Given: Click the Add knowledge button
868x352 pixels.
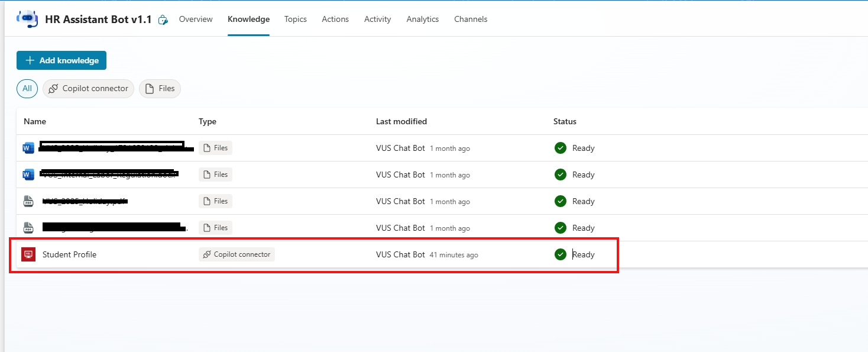Looking at the screenshot, I should coord(61,60).
